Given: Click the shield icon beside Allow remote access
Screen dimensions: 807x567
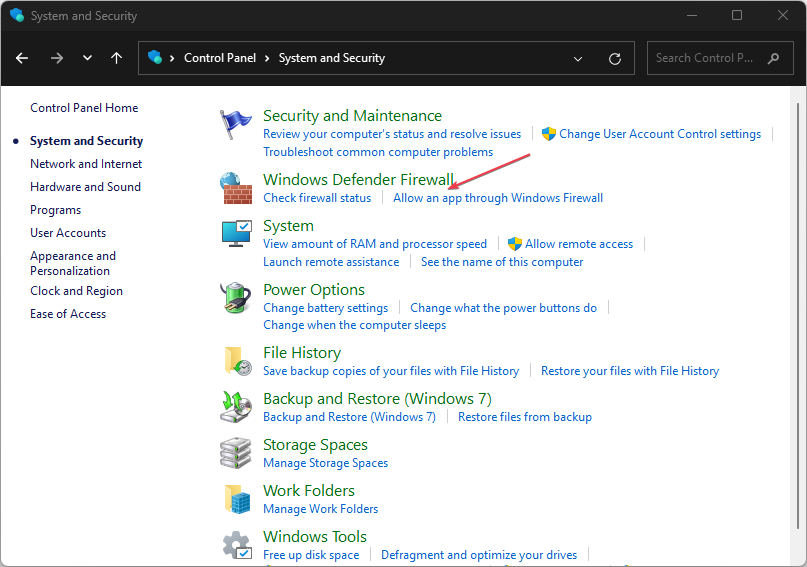Looking at the screenshot, I should click(514, 244).
